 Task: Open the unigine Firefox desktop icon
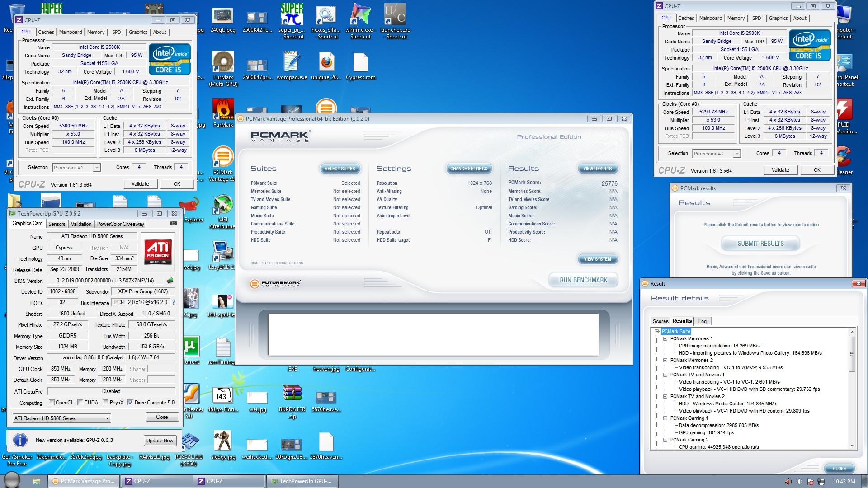coord(326,66)
